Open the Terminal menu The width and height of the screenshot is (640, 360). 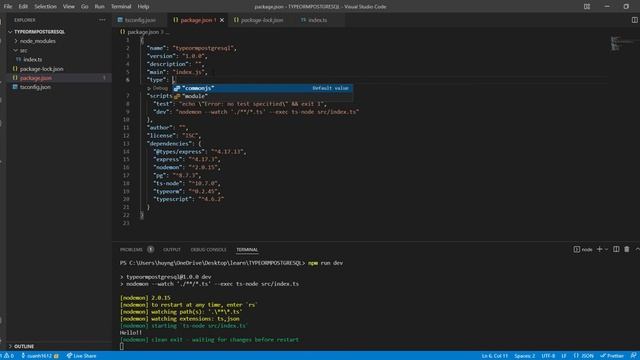click(x=121, y=7)
